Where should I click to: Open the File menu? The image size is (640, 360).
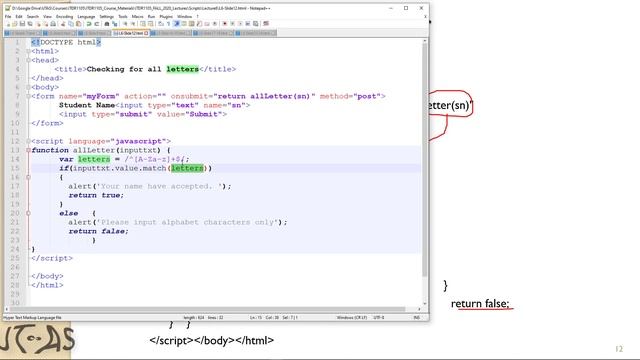click(x=8, y=16)
